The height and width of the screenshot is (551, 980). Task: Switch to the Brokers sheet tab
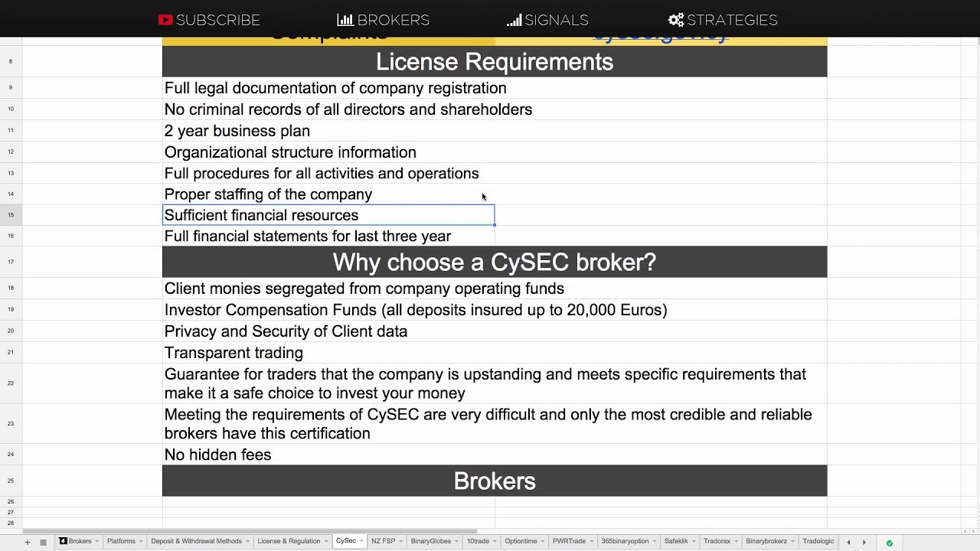80,541
